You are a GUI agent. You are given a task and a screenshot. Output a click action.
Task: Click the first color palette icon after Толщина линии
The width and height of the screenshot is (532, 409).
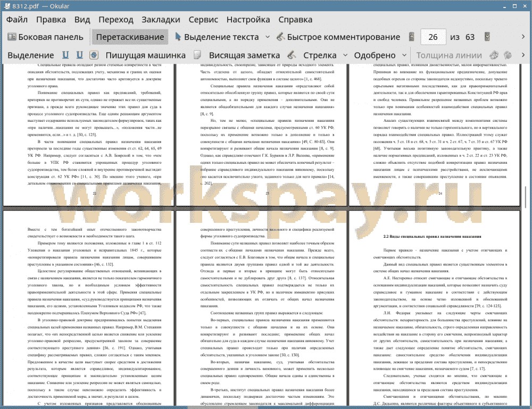pyautogui.click(x=494, y=55)
